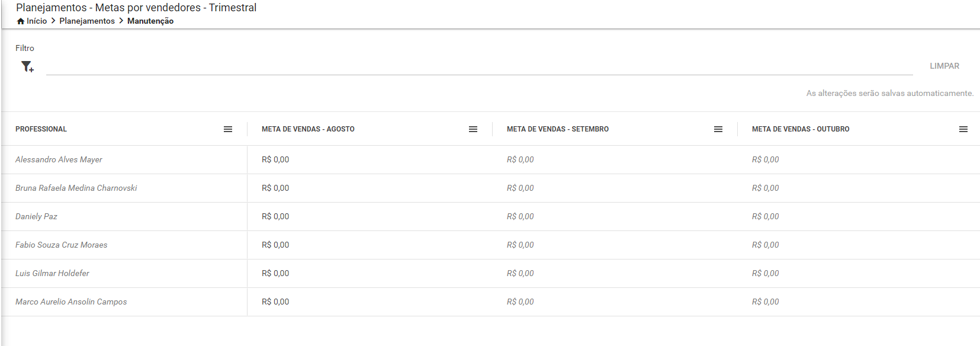Select Fabio Souza Cruz Moraes name
The height and width of the screenshot is (346, 980).
tap(61, 245)
